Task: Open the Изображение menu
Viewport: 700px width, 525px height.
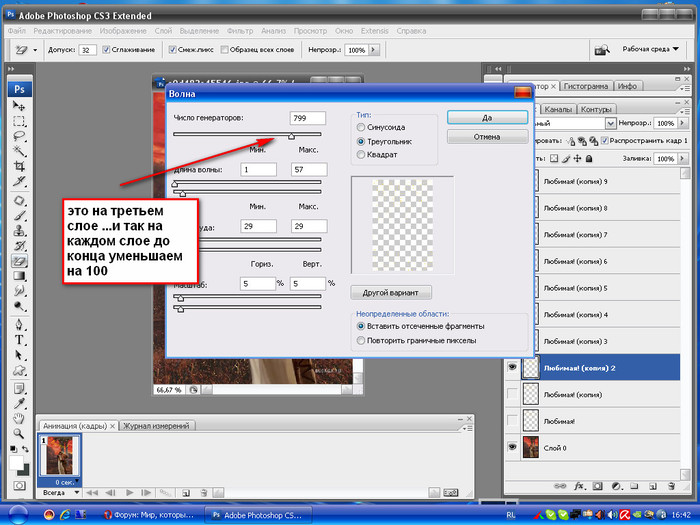Action: [123, 31]
